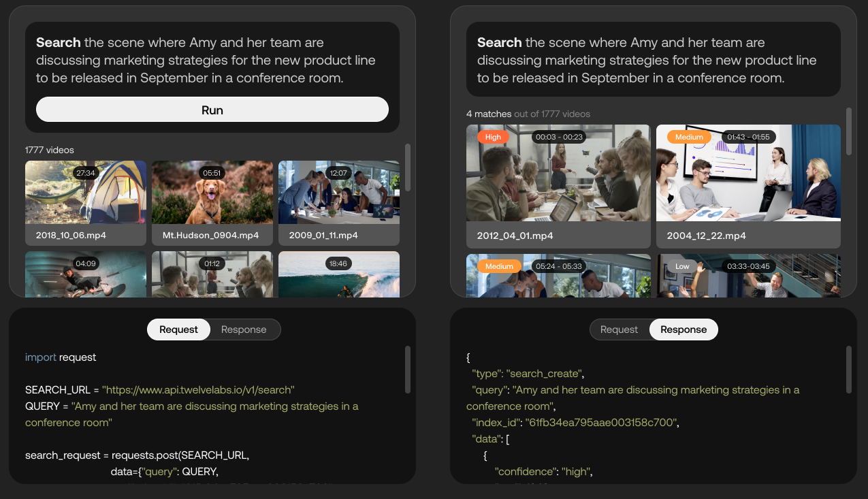
Task: Click the "type": "search_create" JSON line
Action: (528, 374)
